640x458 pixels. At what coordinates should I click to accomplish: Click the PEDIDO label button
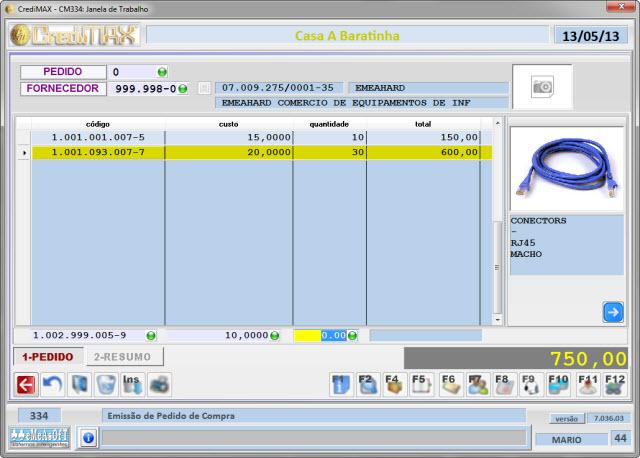tap(63, 72)
